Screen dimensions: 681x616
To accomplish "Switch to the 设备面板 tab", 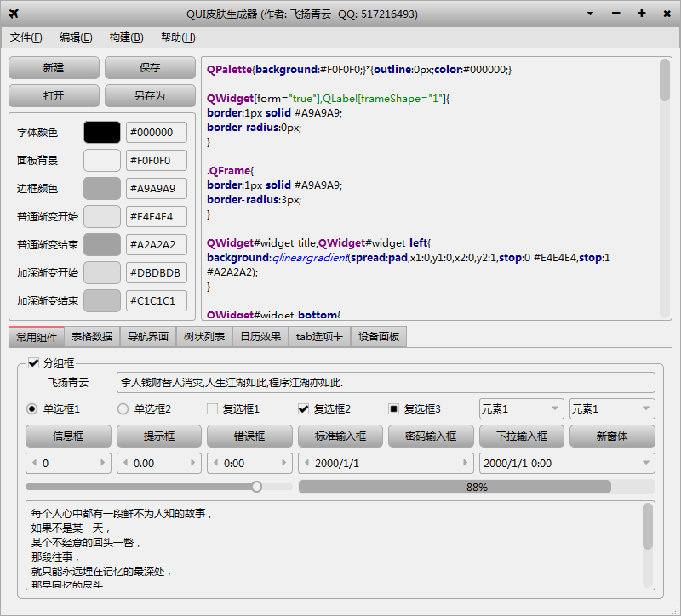I will (377, 336).
